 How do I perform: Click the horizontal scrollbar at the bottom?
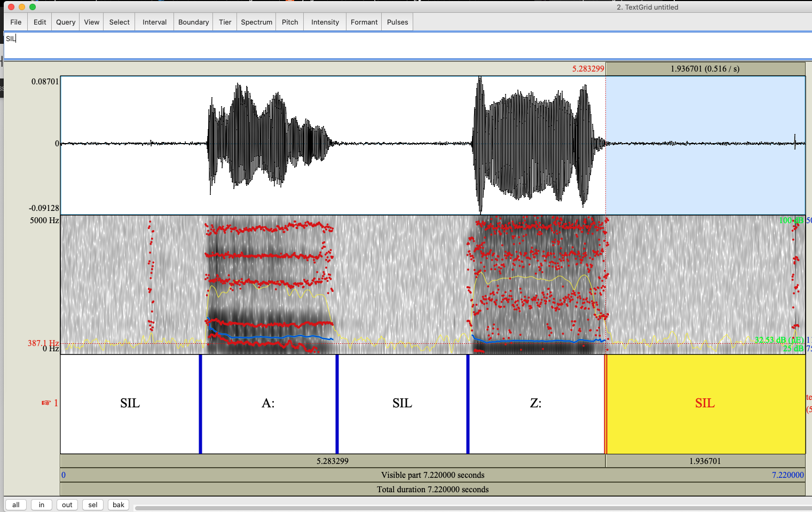473,508
